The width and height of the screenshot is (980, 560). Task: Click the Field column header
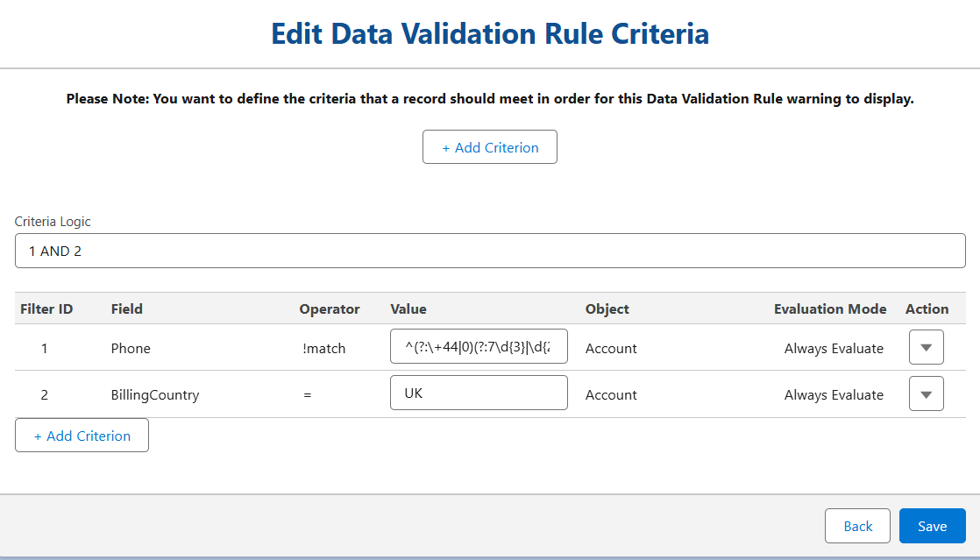click(127, 308)
